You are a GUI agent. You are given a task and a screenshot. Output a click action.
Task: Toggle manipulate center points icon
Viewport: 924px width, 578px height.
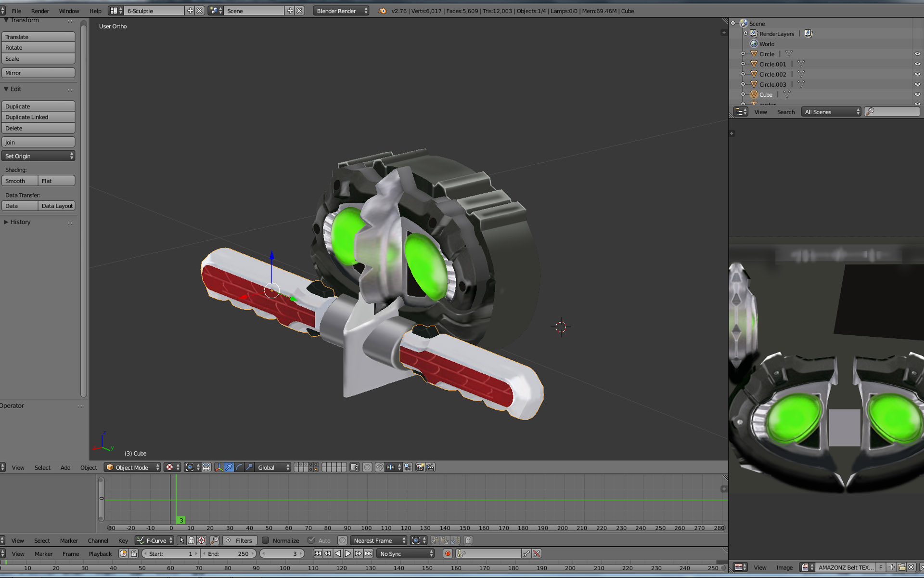[x=206, y=467]
